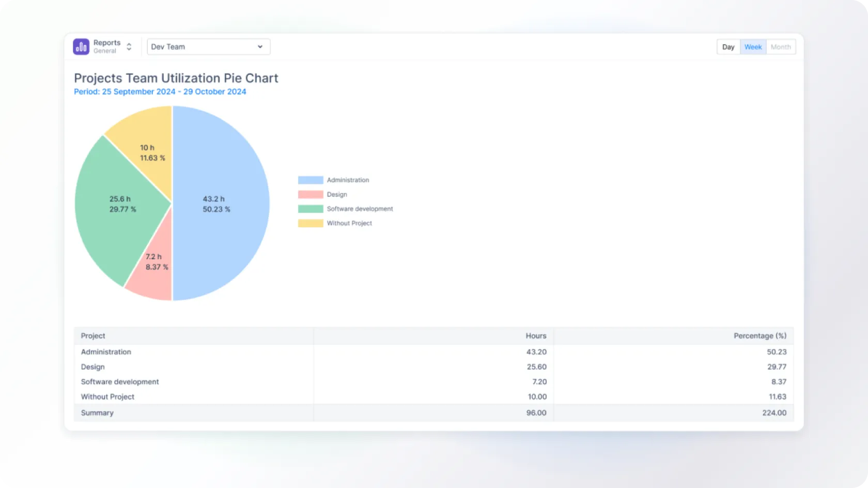868x488 pixels.
Task: Toggle Without Project yellow legend swatch
Action: tap(311, 224)
